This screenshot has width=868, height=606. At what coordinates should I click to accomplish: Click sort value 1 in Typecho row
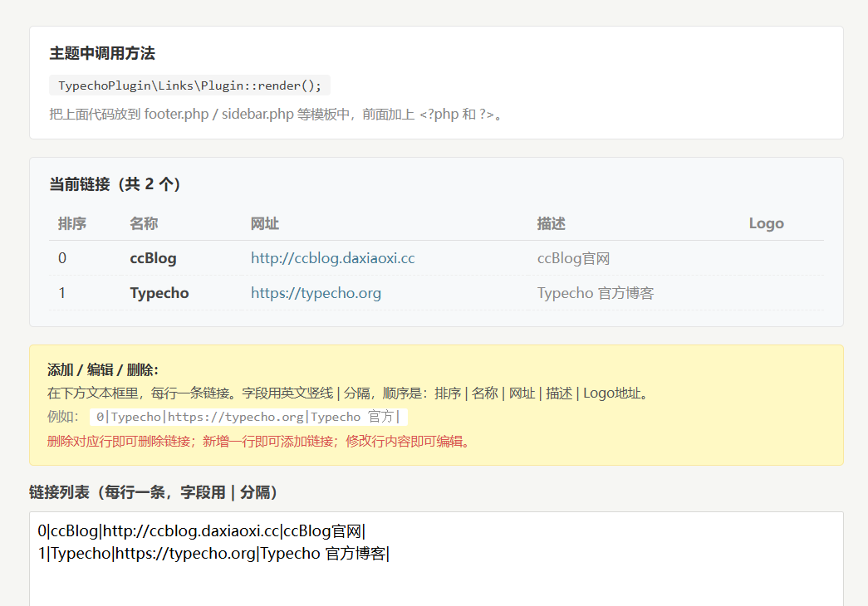62,293
